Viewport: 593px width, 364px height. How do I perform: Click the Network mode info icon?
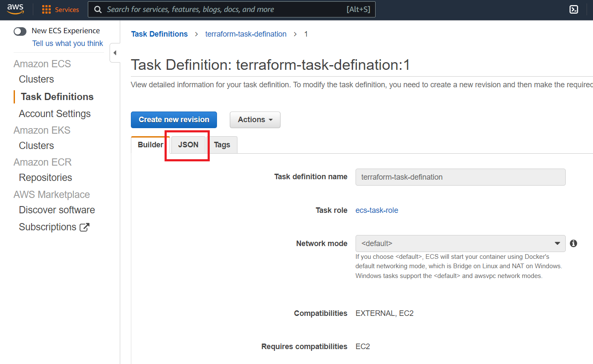coord(574,244)
